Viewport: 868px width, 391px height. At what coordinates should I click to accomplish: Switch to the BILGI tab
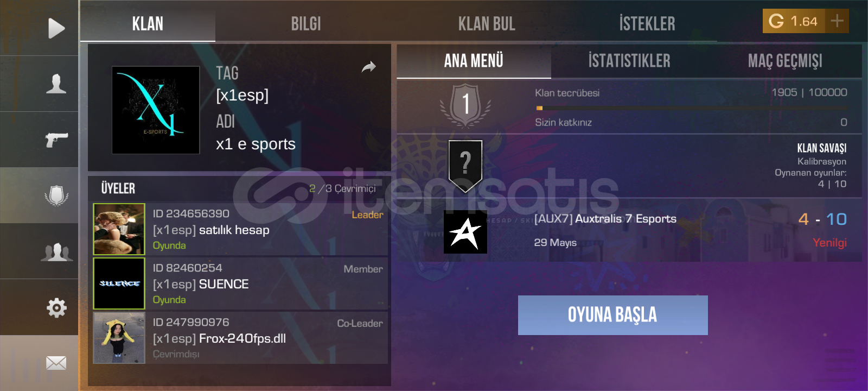click(306, 24)
